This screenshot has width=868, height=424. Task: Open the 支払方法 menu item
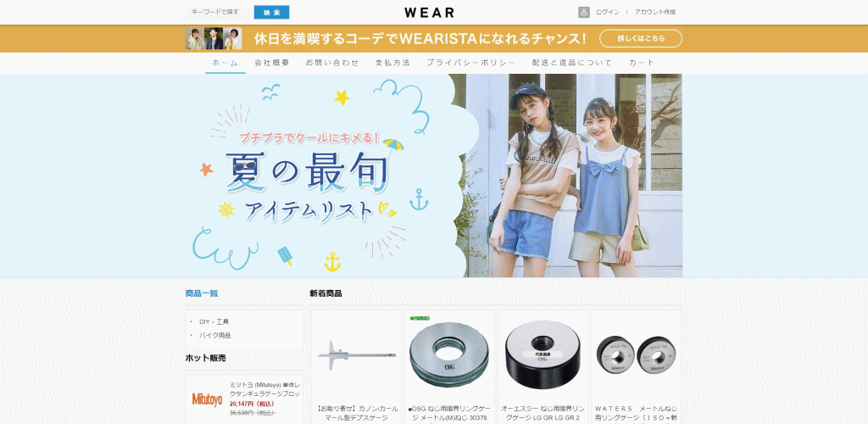point(392,63)
